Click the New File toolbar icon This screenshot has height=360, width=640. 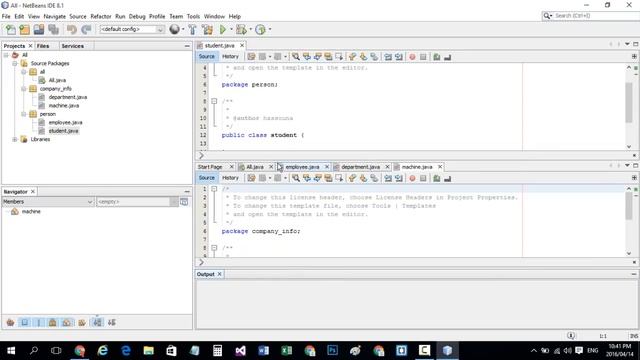[x=11, y=29]
